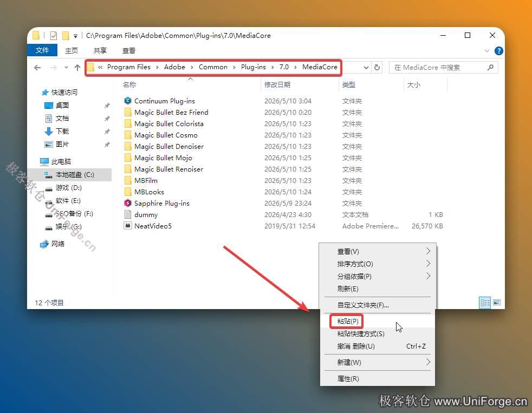The image size is (532, 413).
Task: Choose 刷新(E) in context menu
Action: pyautogui.click(x=348, y=289)
